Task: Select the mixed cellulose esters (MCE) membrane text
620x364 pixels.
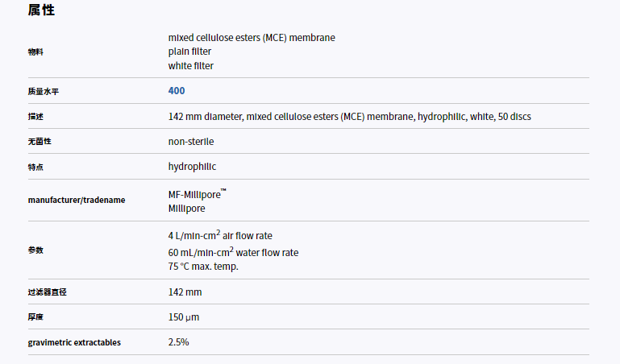Action: (252, 38)
